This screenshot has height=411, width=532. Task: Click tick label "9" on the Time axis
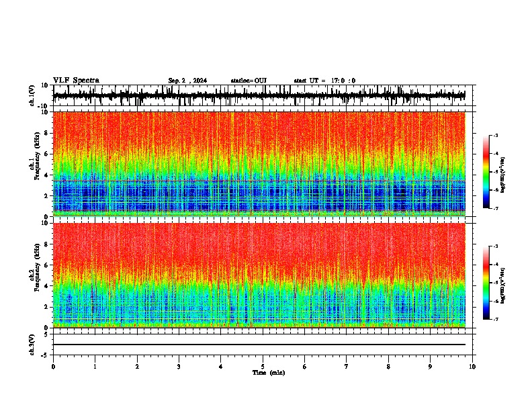pos(430,367)
